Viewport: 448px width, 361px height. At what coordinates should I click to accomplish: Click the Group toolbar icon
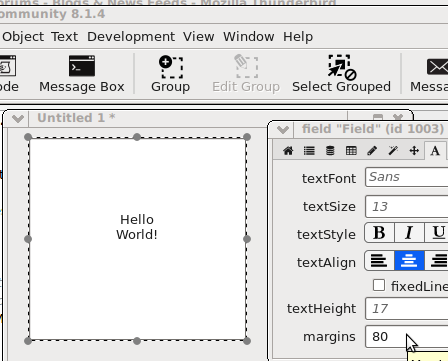click(x=170, y=74)
